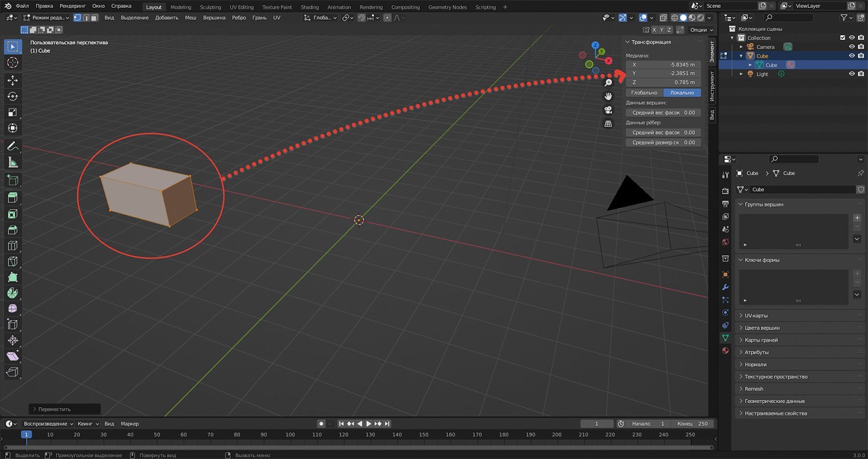The image size is (868, 459).
Task: Select the Measure ruler tool
Action: coord(12,163)
